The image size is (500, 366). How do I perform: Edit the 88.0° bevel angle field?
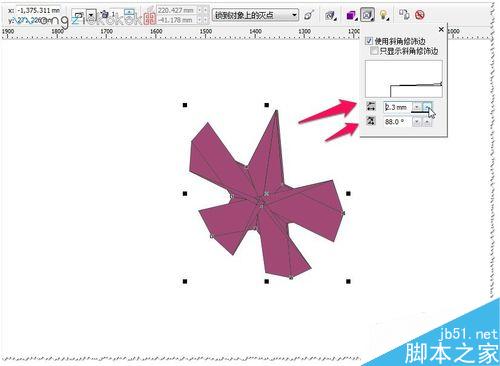click(x=397, y=122)
